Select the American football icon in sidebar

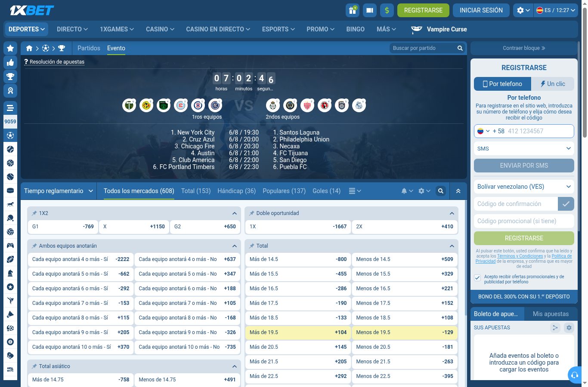[x=10, y=259]
